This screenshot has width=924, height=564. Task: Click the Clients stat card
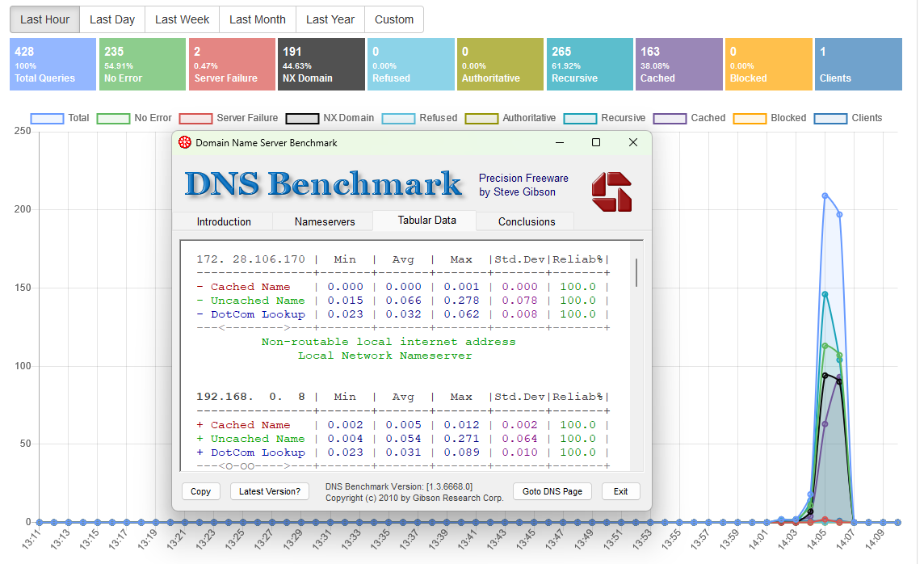(859, 65)
